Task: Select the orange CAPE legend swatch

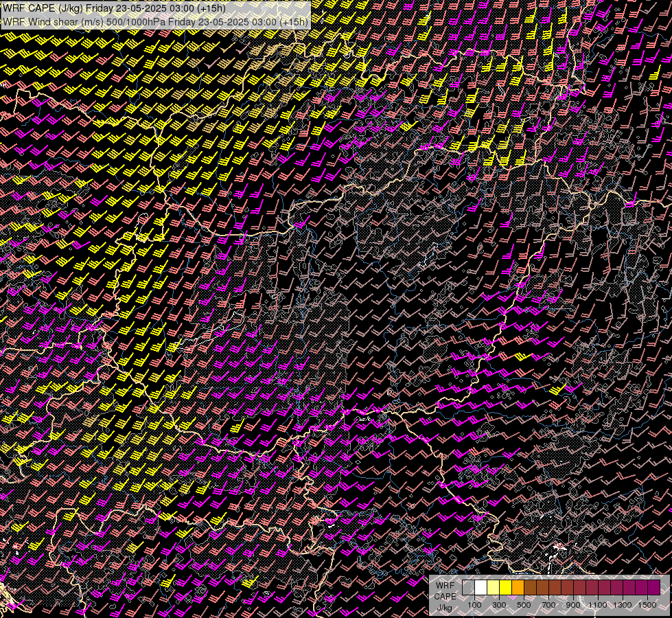Action: (518, 587)
